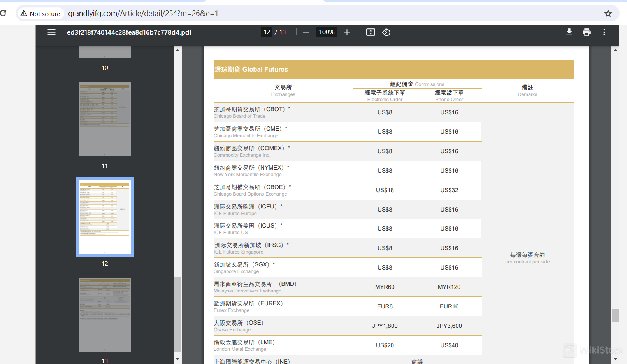Click the MYR60 commission value
The image size is (627, 364).
click(x=385, y=287)
